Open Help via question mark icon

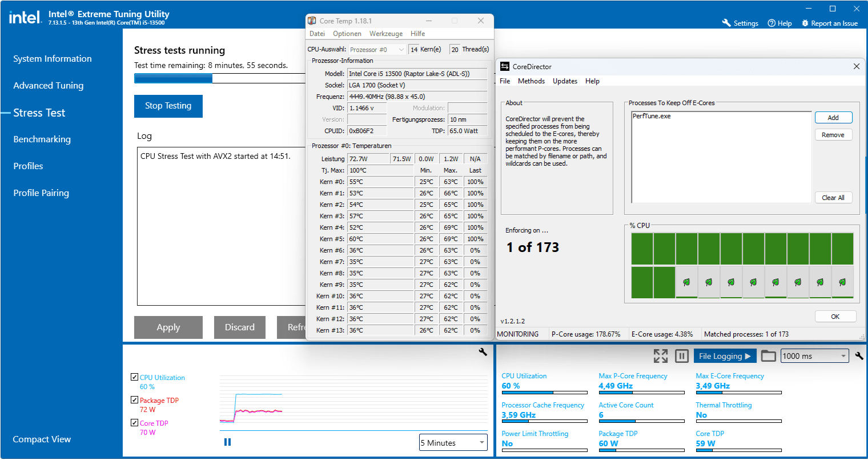click(x=771, y=23)
